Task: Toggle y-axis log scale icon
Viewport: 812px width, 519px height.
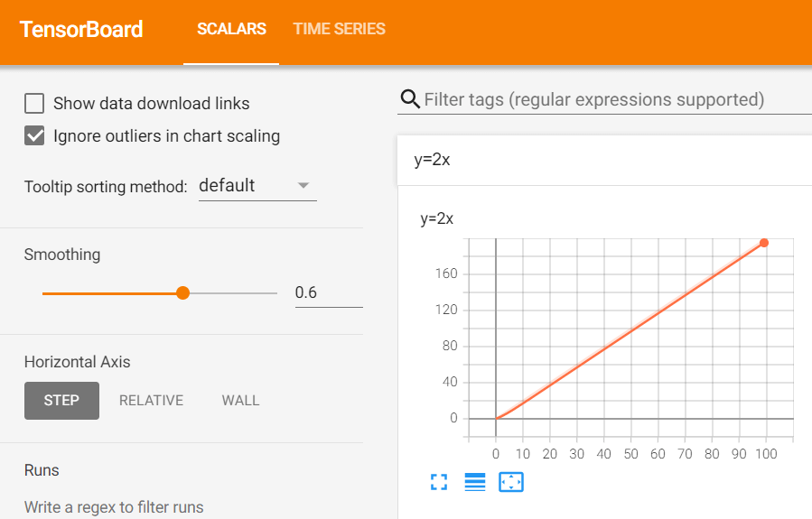Action: (x=475, y=482)
